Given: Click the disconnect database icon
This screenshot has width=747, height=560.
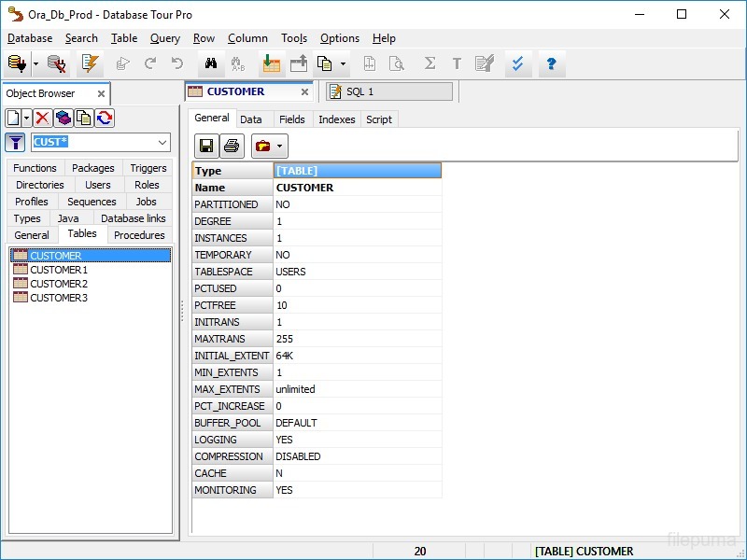Looking at the screenshot, I should click(x=57, y=63).
